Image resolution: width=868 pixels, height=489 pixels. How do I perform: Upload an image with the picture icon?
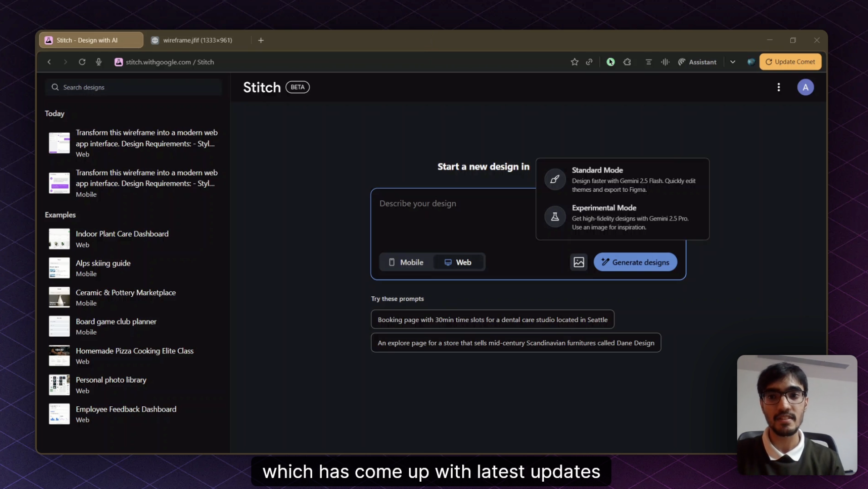click(579, 262)
